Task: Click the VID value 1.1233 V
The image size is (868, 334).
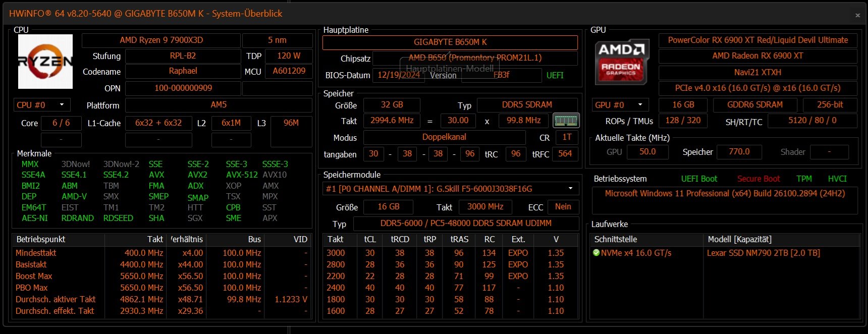Action: tap(291, 299)
